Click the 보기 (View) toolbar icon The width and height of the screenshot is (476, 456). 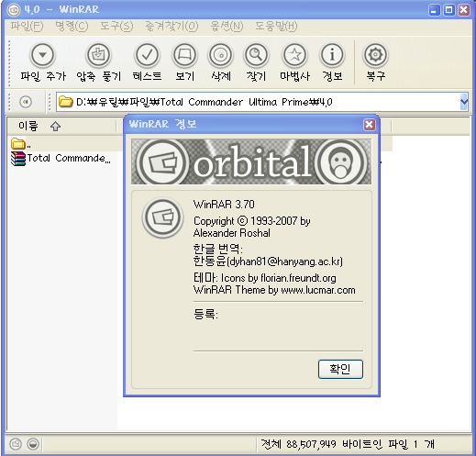coord(184,55)
